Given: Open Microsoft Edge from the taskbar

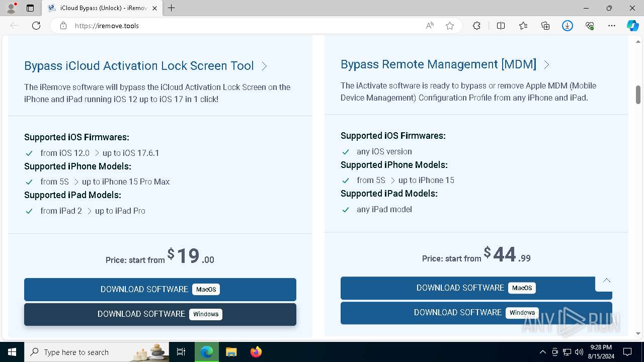Looking at the screenshot, I should click(207, 352).
